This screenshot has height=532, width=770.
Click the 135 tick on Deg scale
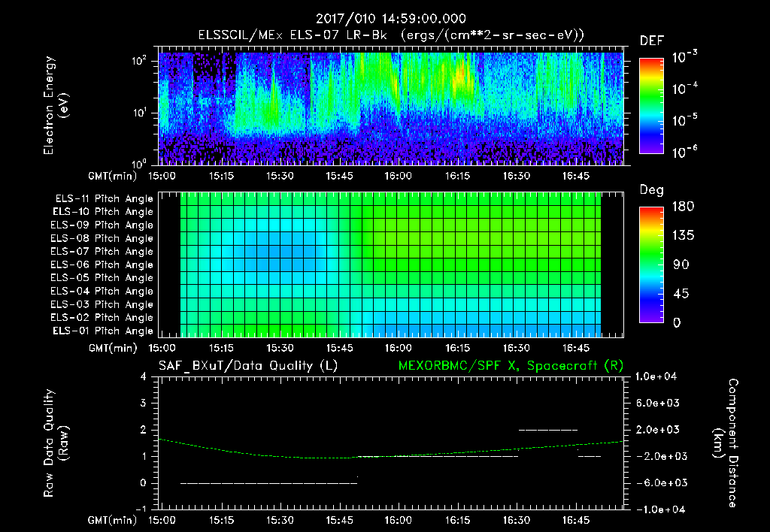[684, 236]
